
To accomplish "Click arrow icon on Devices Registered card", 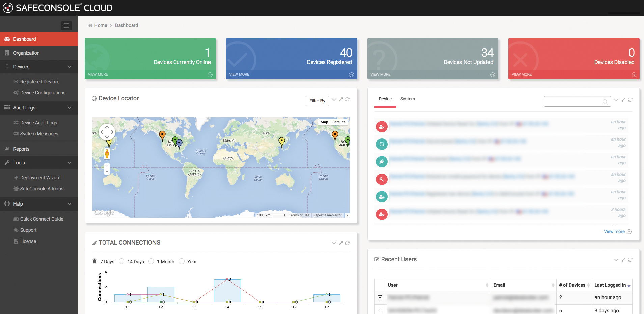I will pos(352,75).
